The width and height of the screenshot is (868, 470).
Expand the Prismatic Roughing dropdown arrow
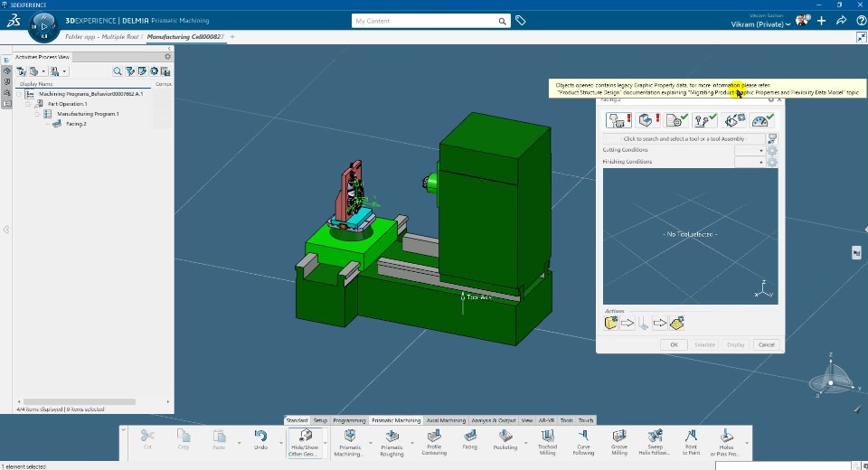coord(412,443)
